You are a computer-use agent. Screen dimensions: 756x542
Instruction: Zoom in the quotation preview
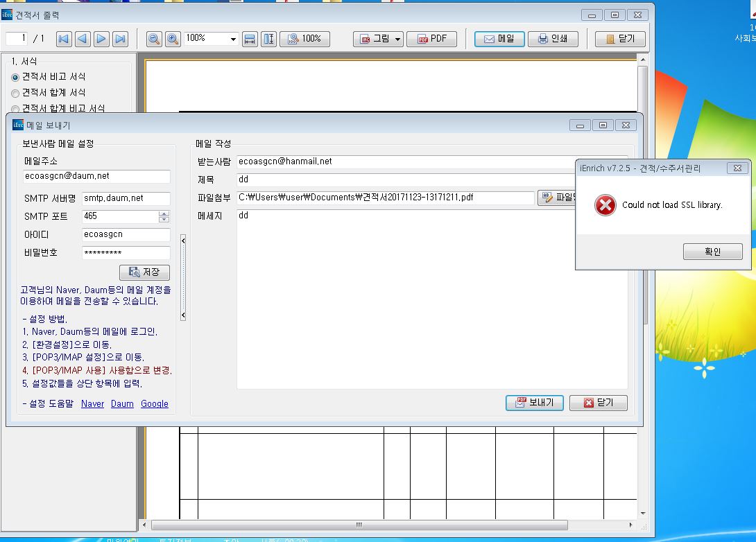click(x=173, y=39)
